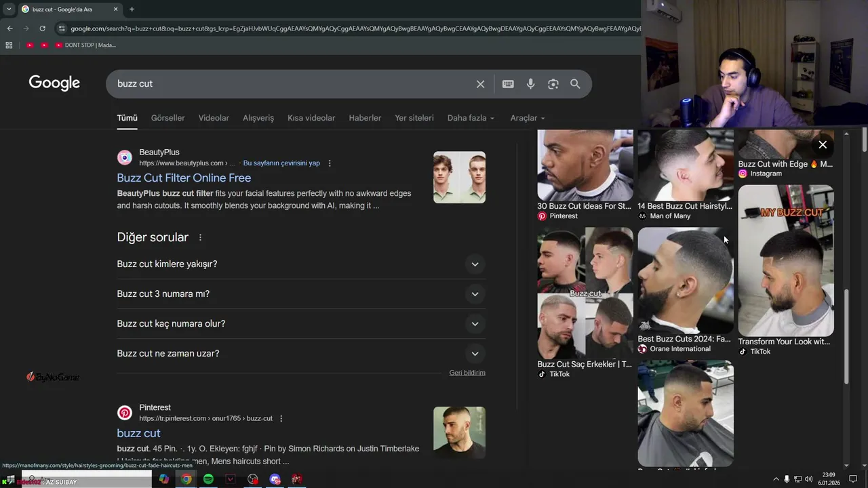Open the on-screen keyboard input tool
This screenshot has height=488, width=868.
[x=508, y=84]
